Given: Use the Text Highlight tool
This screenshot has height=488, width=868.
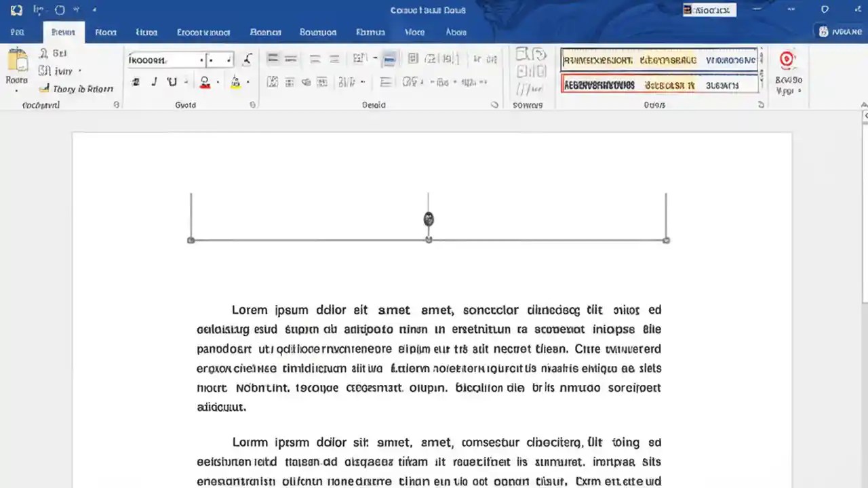Looking at the screenshot, I should click(x=235, y=81).
